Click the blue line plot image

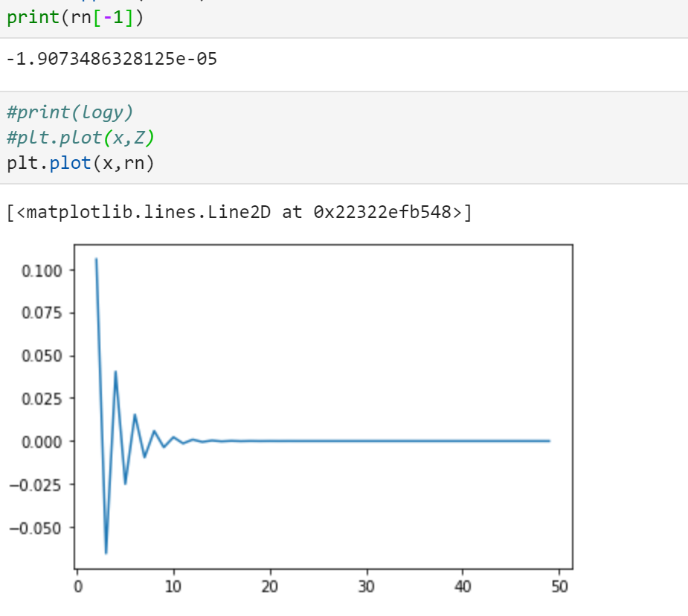[x=290, y=417]
